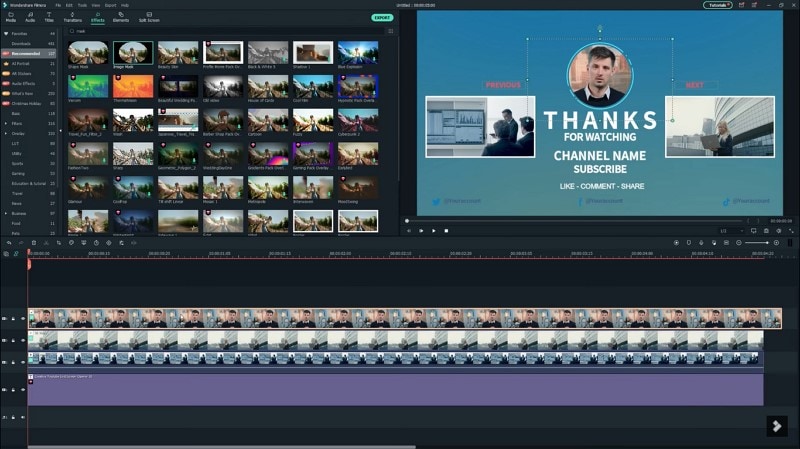Open the Split Screen tab
The height and width of the screenshot is (449, 800).
point(149,17)
